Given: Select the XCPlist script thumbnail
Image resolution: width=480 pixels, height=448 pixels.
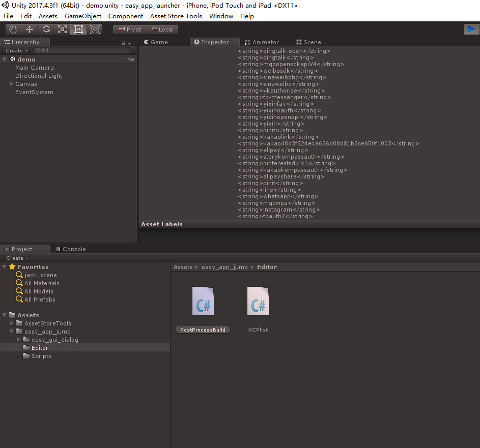Looking at the screenshot, I should point(258,301).
